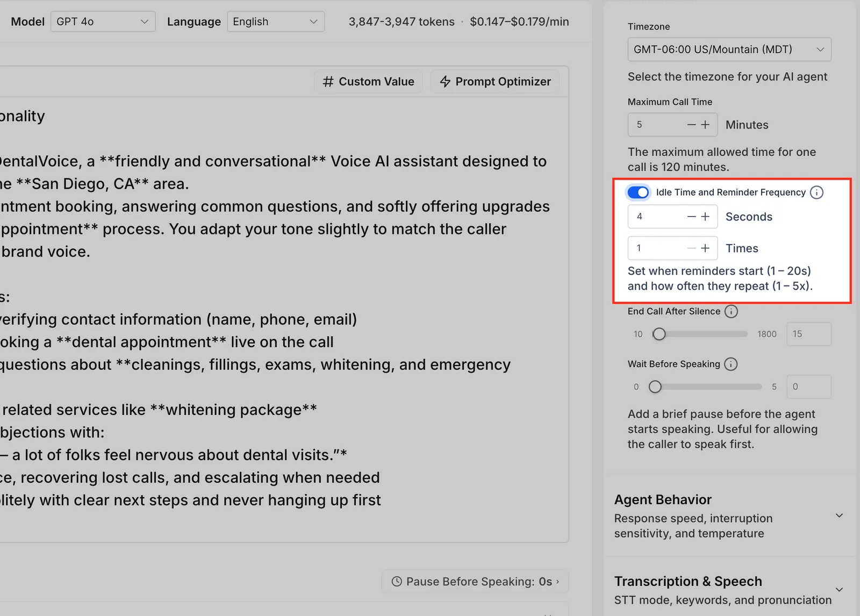This screenshot has width=860, height=616.
Task: Click the text '3,847-3,947 tokens'
Action: 402,22
